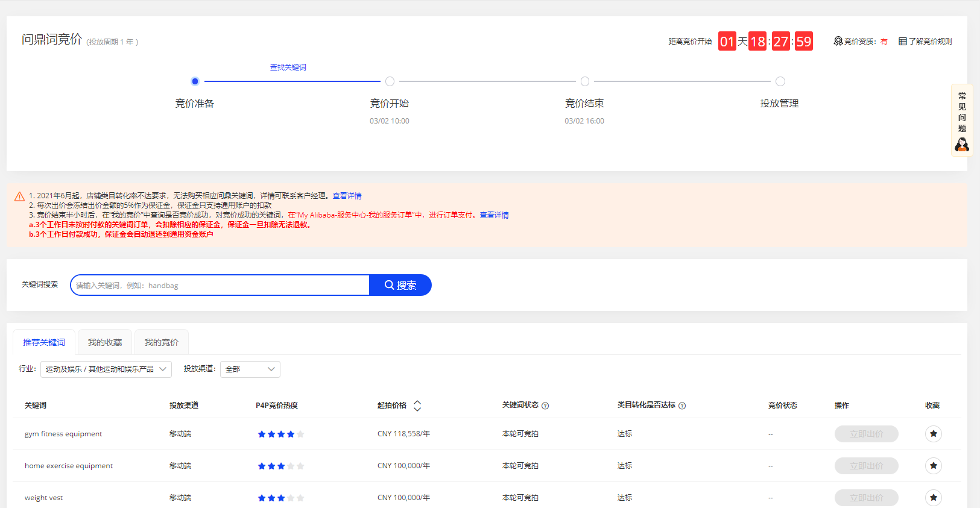Click the 投放管理 step marker
The image size is (980, 508).
pos(780,81)
